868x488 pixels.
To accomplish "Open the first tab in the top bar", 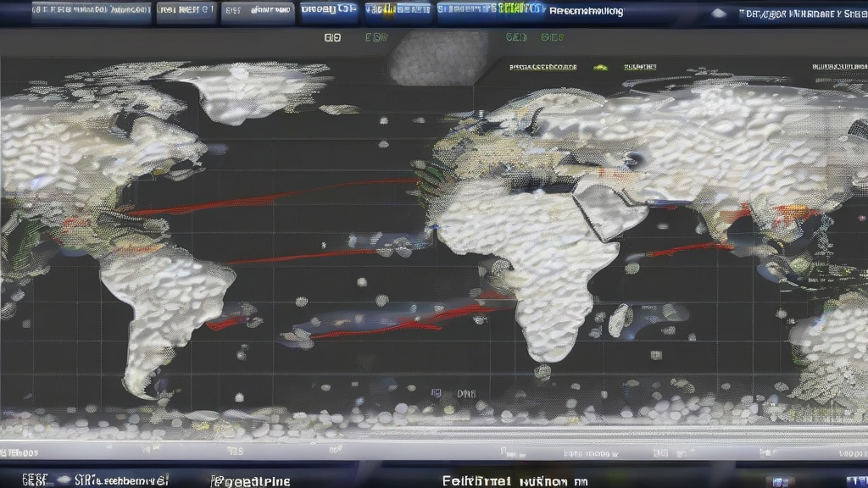I will 92,12.
